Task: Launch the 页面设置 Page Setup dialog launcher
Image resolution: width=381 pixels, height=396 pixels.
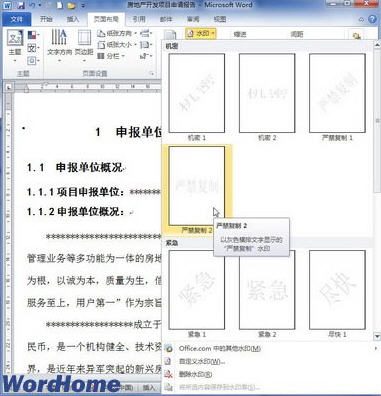Action: 152,74
